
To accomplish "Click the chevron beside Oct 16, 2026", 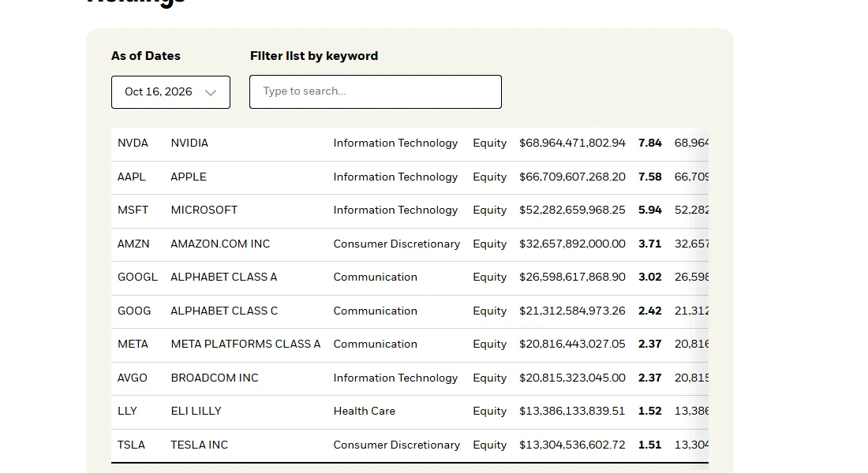I will point(211,92).
